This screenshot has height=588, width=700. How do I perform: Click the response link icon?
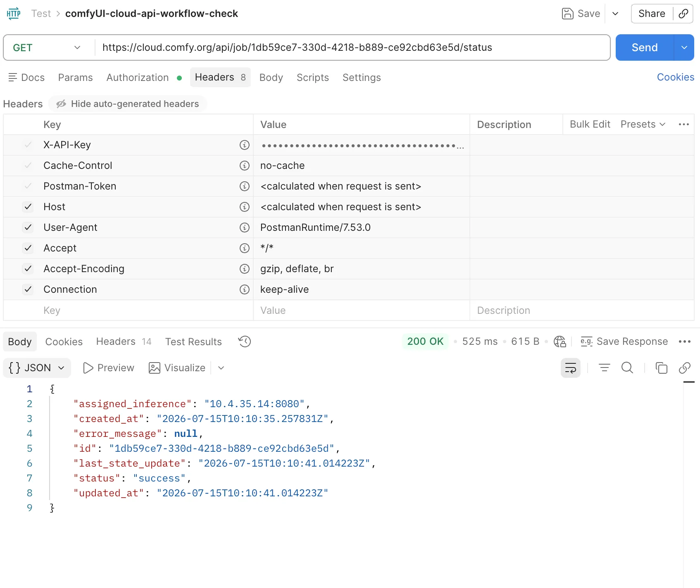pyautogui.click(x=685, y=367)
